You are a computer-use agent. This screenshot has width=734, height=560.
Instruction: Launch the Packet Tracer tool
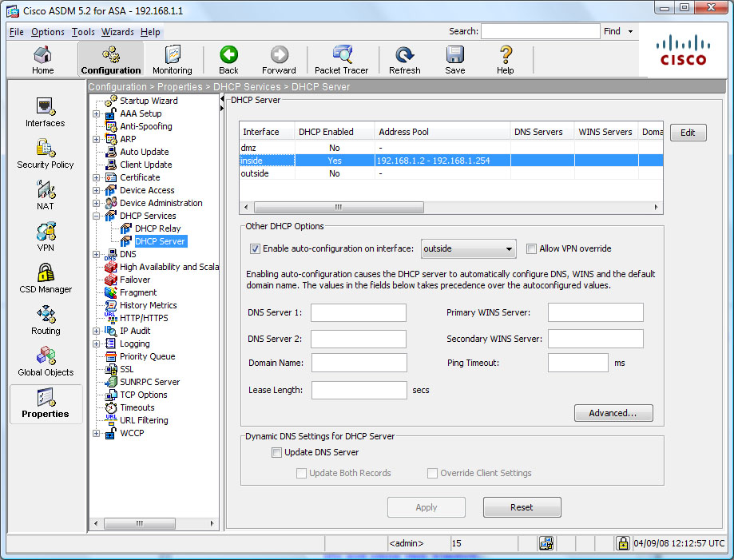coord(341,59)
